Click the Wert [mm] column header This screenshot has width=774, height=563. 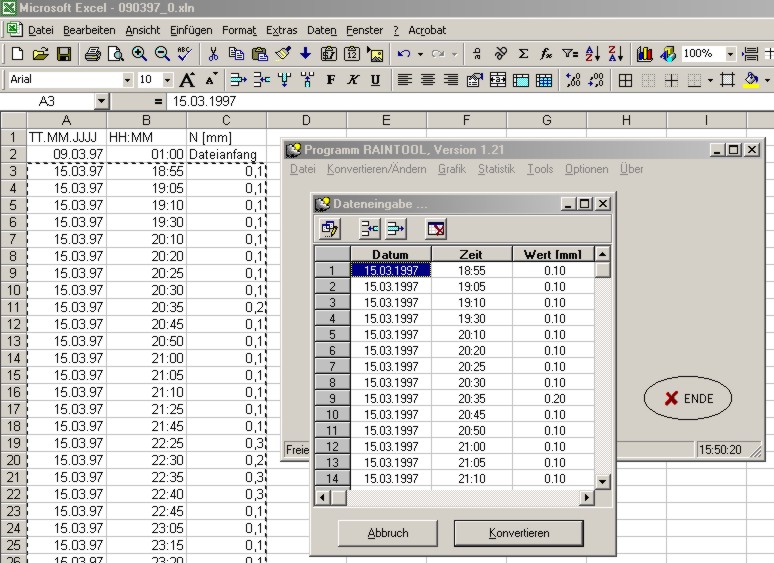553,254
